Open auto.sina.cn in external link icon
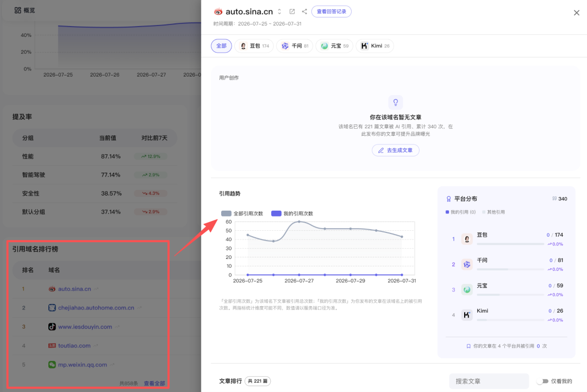Viewport: 587px width, 392px height. pos(292,11)
